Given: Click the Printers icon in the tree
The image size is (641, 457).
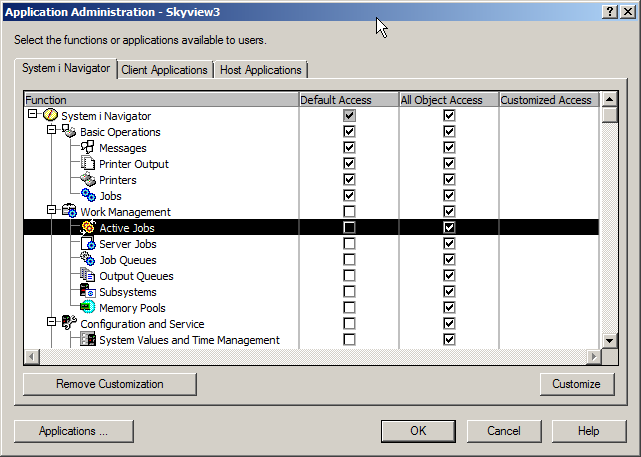Looking at the screenshot, I should (88, 179).
